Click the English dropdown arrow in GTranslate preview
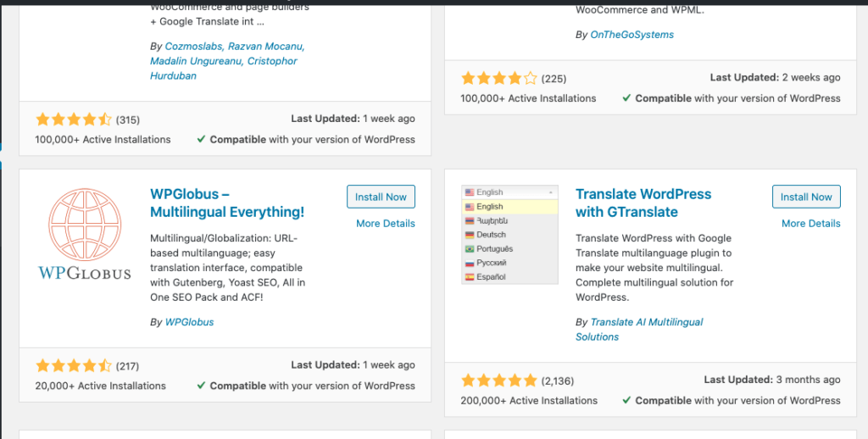Screen dimensions: 868x439 551,192
